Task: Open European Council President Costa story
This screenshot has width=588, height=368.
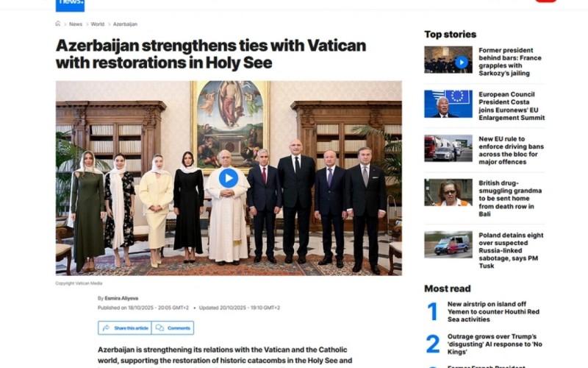Action: tap(512, 106)
